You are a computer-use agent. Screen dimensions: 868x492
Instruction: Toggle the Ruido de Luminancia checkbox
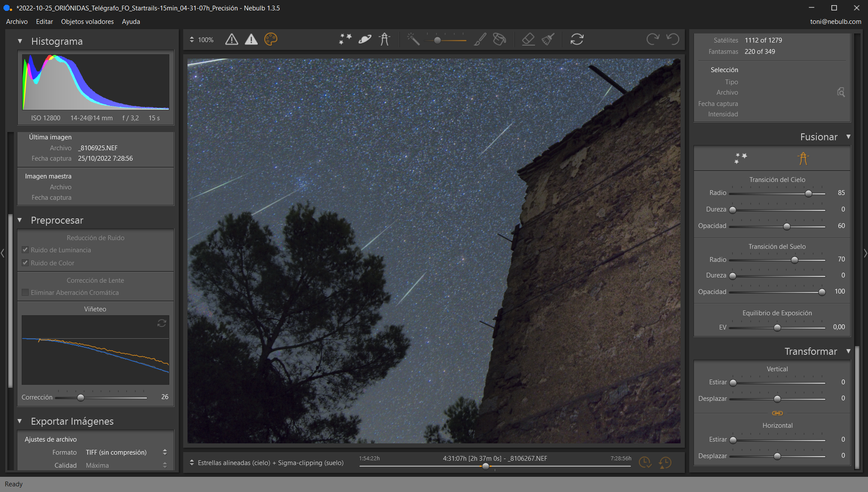(x=25, y=250)
